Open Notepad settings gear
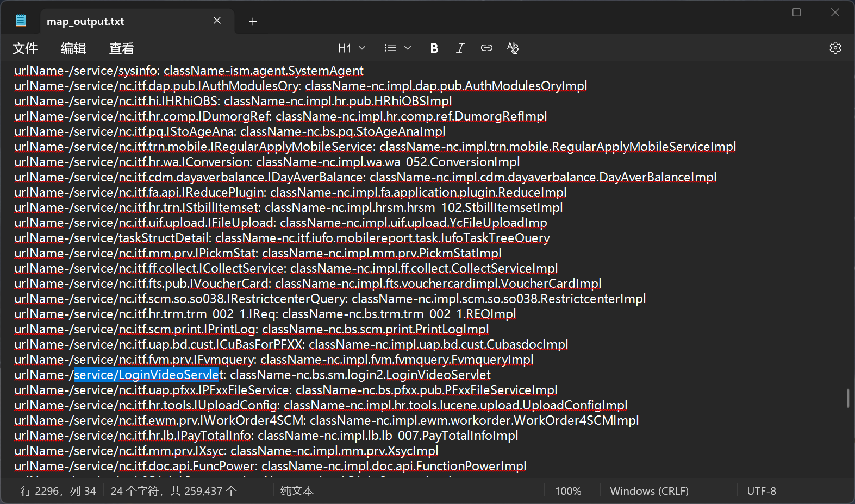 835,48
